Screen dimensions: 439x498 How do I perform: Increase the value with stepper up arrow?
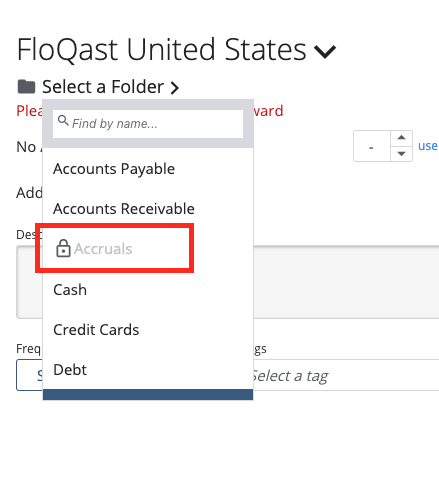click(x=401, y=138)
